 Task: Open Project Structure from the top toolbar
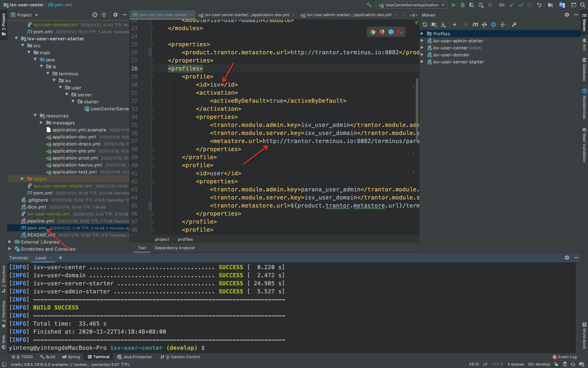click(x=551, y=5)
